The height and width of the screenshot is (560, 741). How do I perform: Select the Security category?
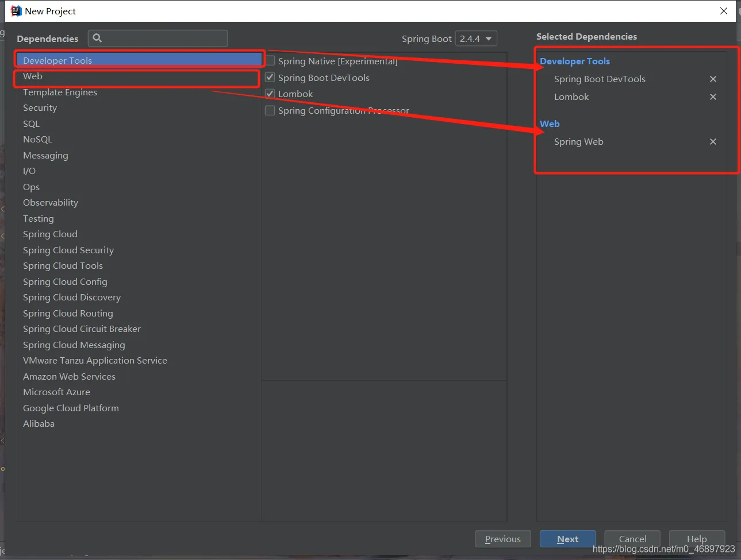click(139, 108)
